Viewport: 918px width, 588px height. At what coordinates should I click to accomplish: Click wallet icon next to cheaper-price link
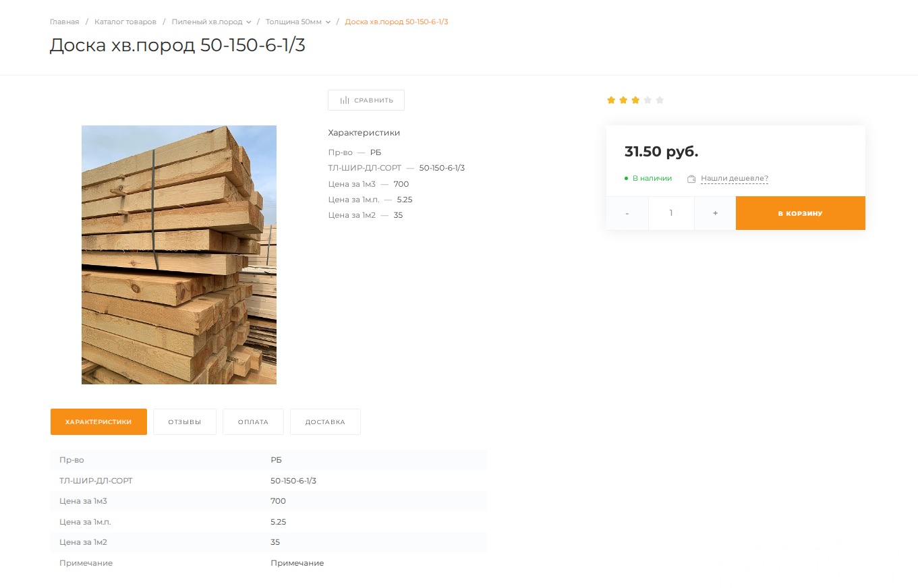[691, 179]
